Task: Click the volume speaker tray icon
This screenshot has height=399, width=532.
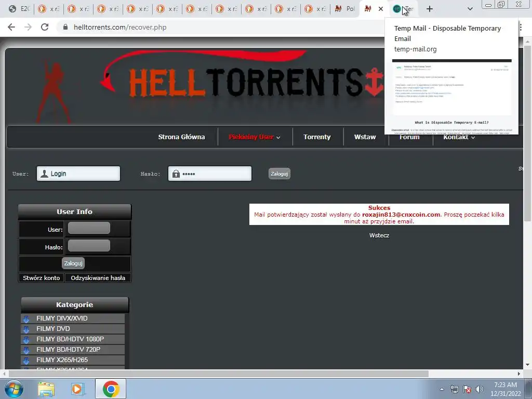Action: coord(479,389)
